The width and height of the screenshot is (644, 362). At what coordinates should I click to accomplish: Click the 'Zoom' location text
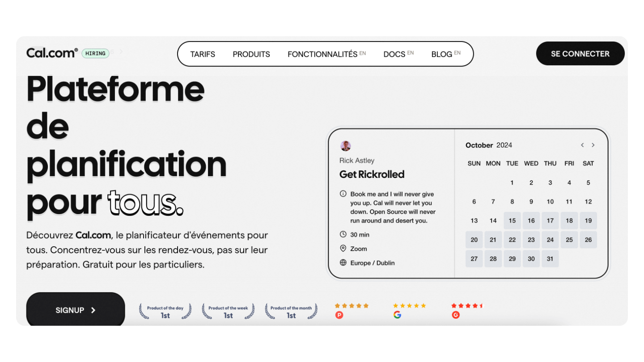359,248
